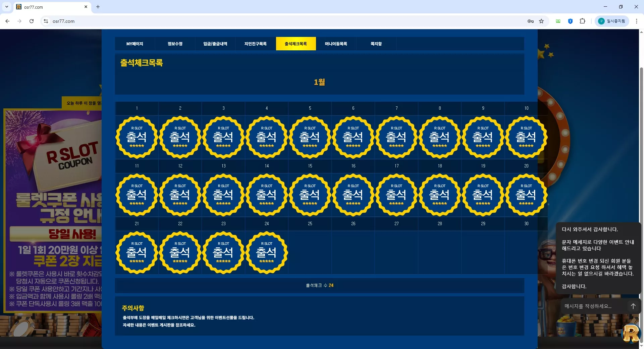Select the day 23 출석 badge
Viewport: 644px width, 349px height.
[x=223, y=252]
